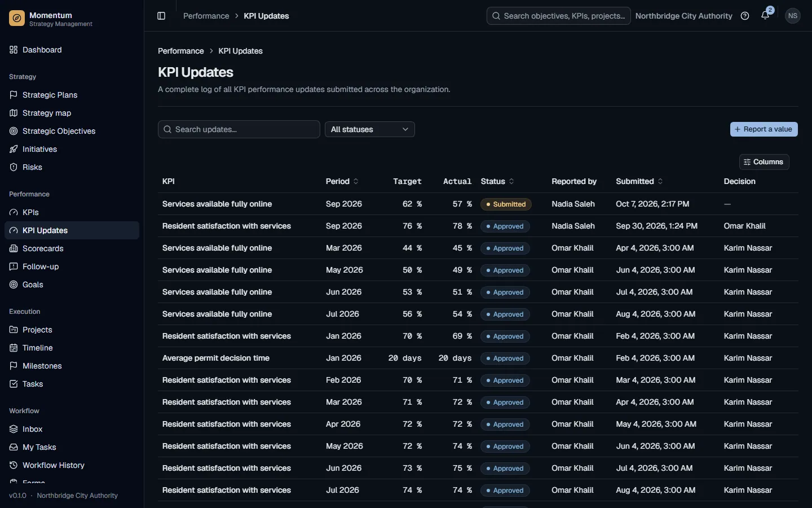Image resolution: width=812 pixels, height=508 pixels.
Task: Click the Decision column header
Action: point(739,181)
